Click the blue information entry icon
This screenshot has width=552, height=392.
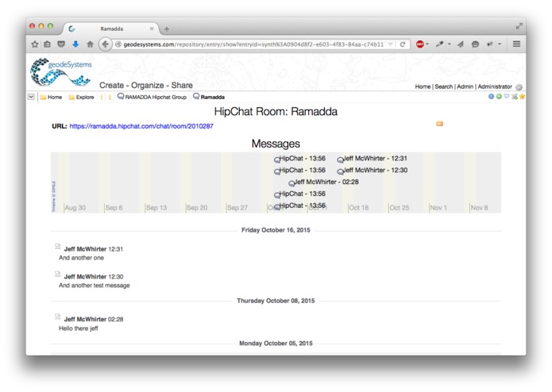[x=491, y=96]
